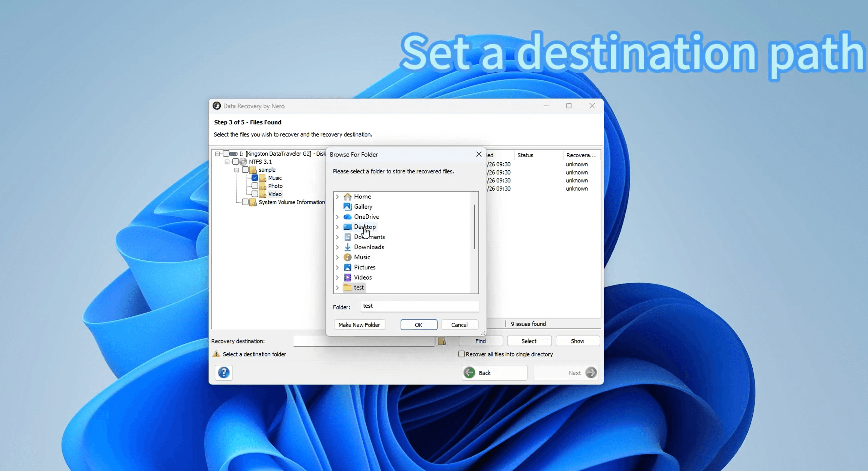The height and width of the screenshot is (471, 868).
Task: Click the folder tree vertical scrollbar
Action: click(x=475, y=227)
